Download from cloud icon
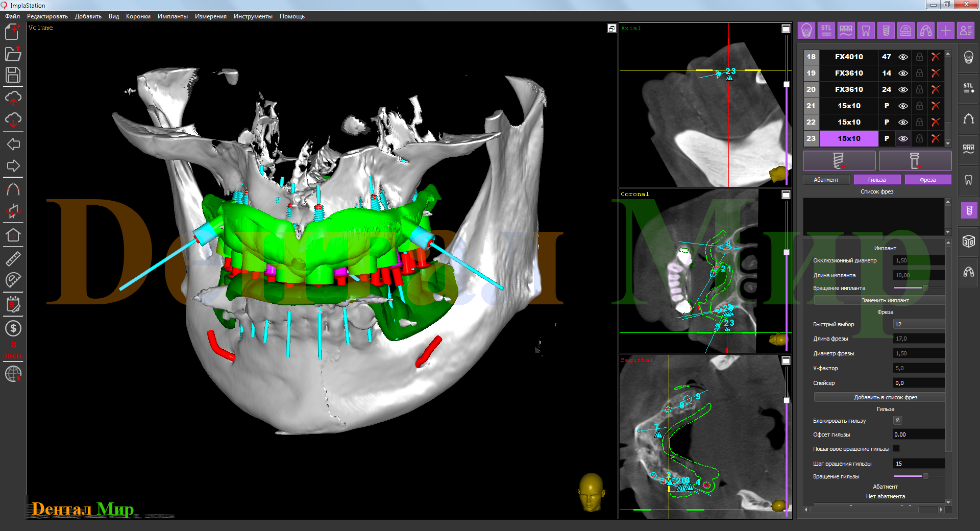 tap(13, 119)
